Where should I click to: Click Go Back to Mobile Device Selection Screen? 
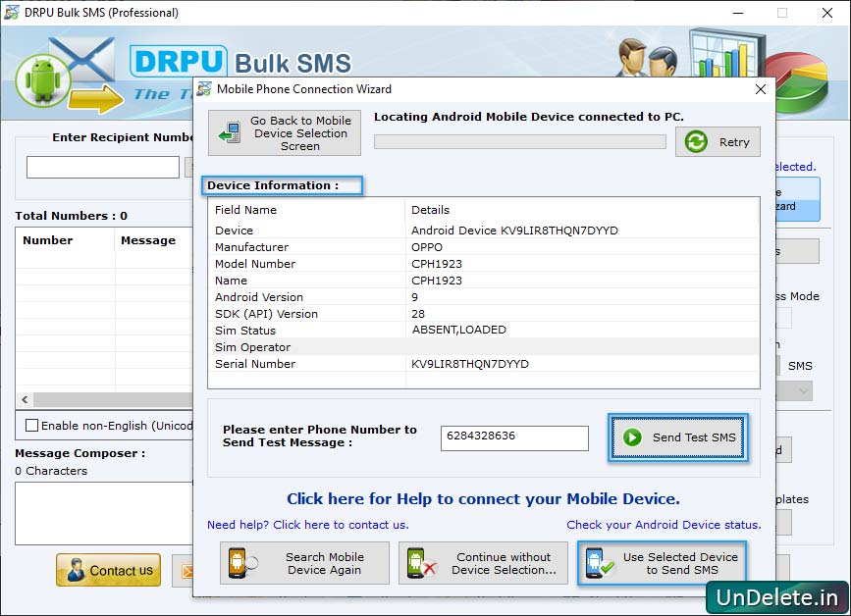coord(285,133)
